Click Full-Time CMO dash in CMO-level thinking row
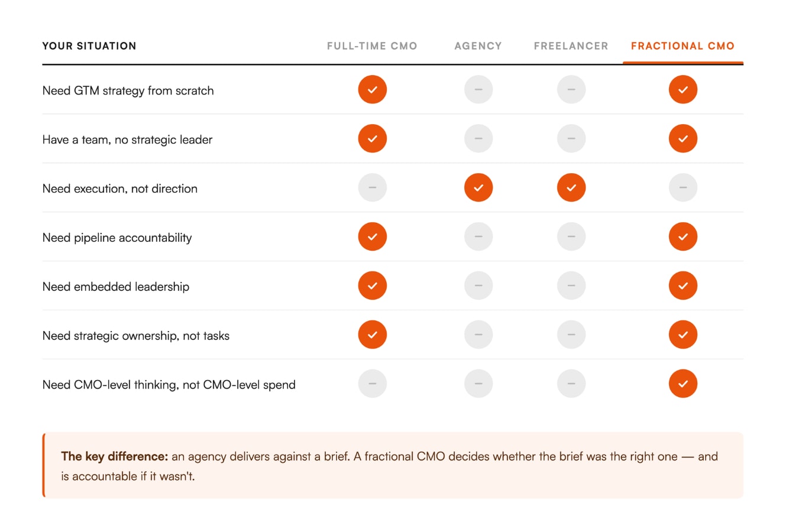This screenshot has width=786, height=532. [x=372, y=384]
